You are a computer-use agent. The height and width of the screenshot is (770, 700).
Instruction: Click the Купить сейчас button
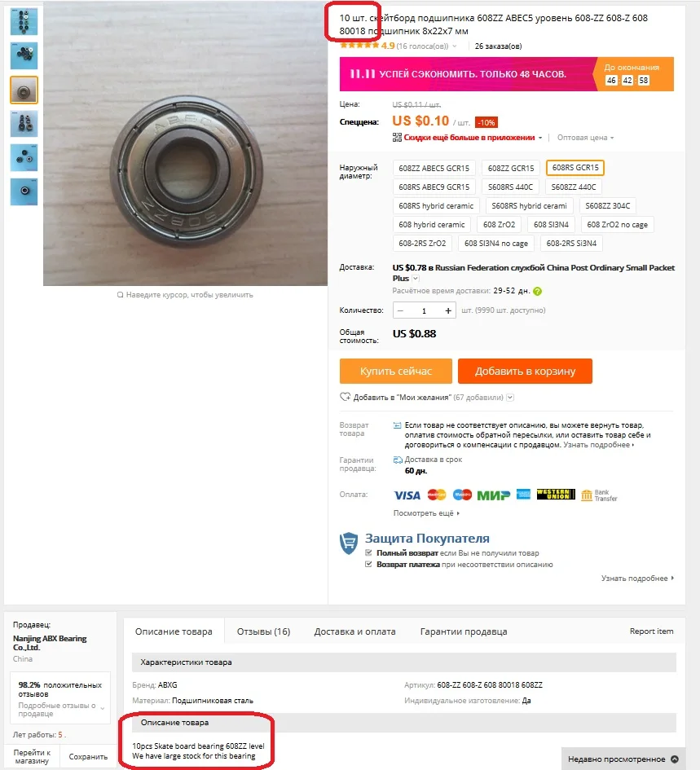click(395, 371)
